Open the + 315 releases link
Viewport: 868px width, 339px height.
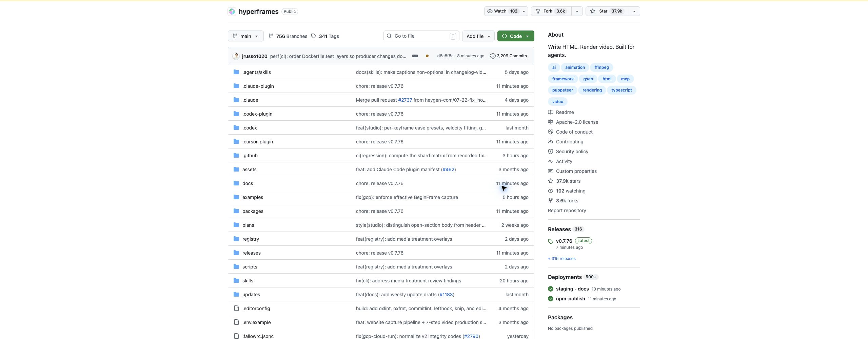(x=562, y=259)
